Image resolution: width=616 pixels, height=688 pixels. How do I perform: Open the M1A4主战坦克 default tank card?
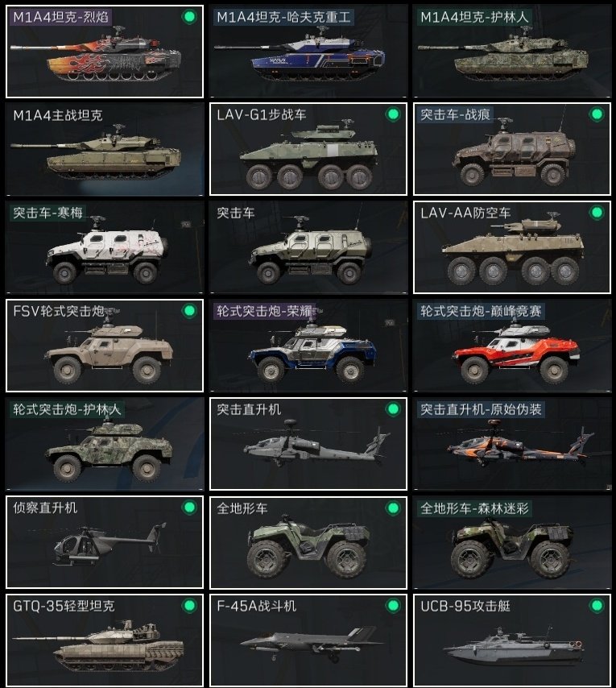[x=105, y=149]
